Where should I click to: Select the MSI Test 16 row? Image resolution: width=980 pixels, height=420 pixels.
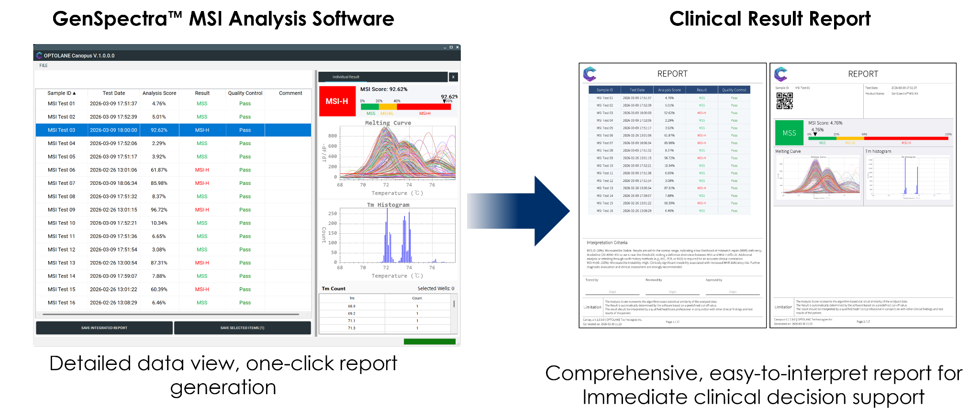pos(174,303)
